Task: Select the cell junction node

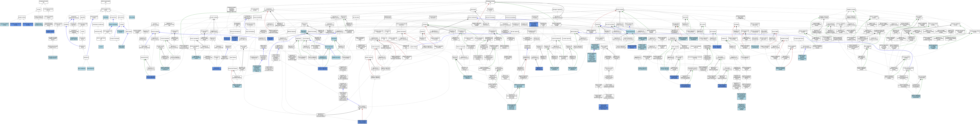Action: pos(121,17)
